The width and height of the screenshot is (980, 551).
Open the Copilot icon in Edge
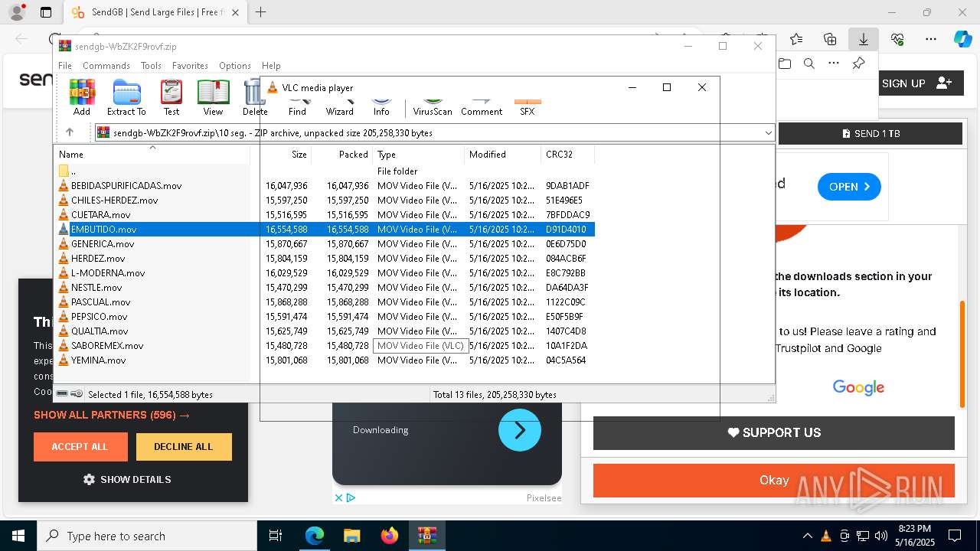point(962,39)
